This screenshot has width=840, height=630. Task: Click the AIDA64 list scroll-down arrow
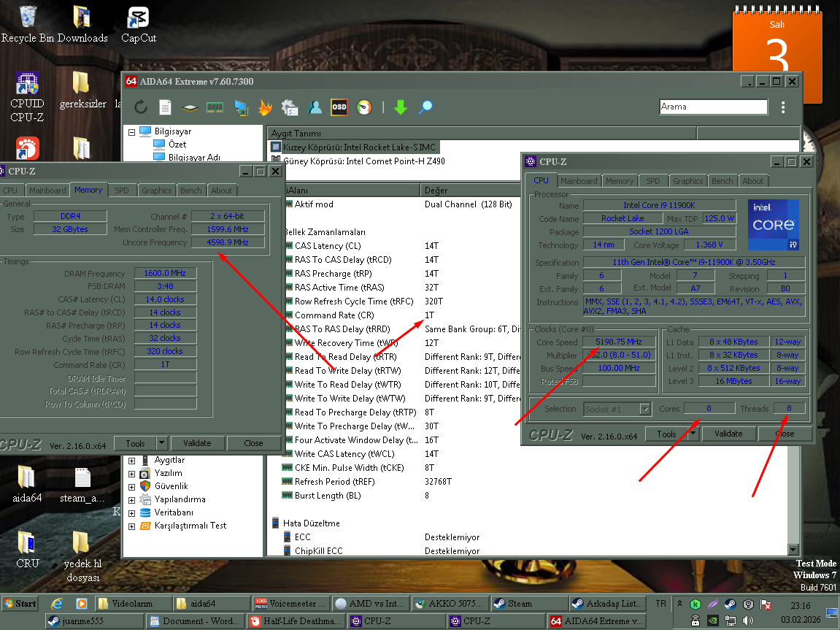click(793, 549)
